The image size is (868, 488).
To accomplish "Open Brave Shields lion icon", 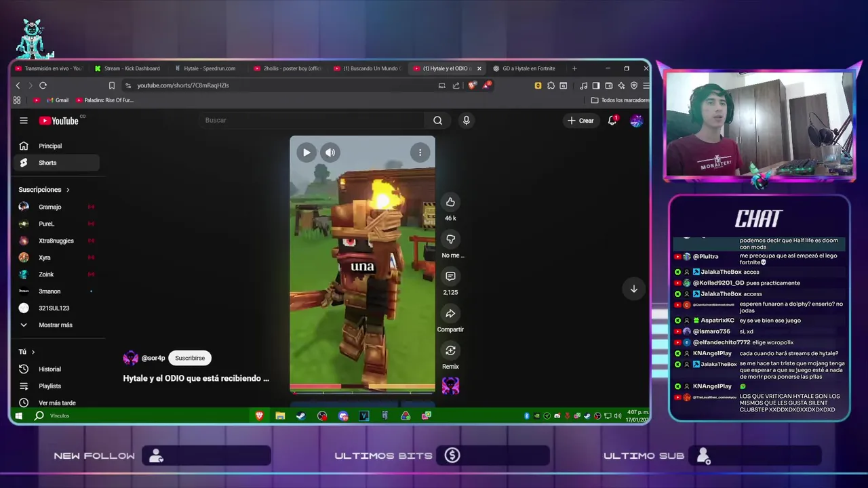I will coord(472,85).
